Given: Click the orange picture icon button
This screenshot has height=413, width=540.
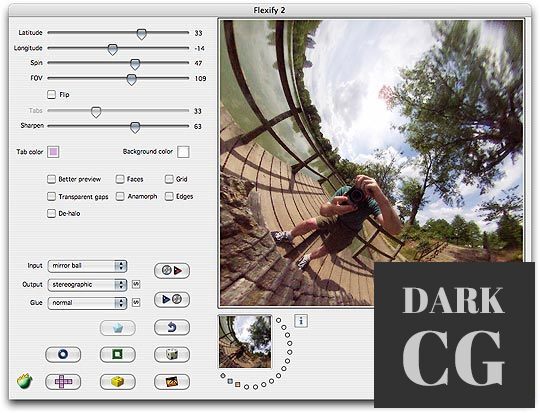Looking at the screenshot, I should (172, 382).
